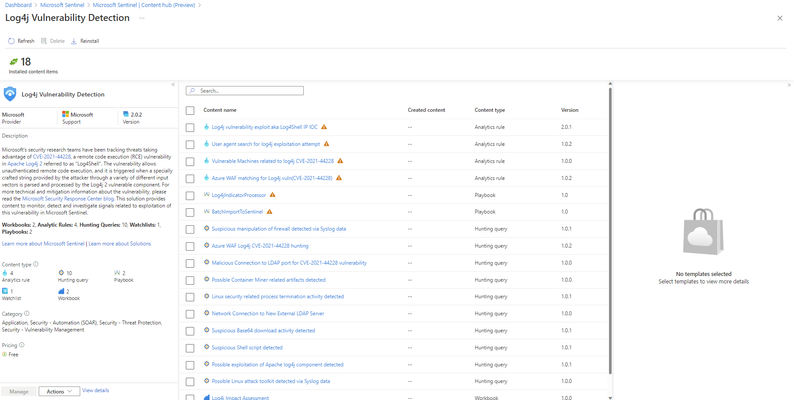Click version 2.0.1 in the first row
The width and height of the screenshot is (794, 400).
[x=566, y=127]
